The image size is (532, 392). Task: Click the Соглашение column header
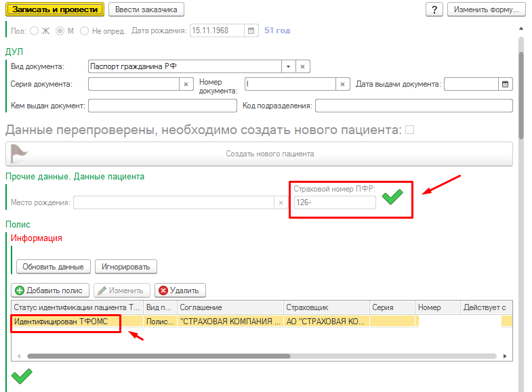(230, 307)
